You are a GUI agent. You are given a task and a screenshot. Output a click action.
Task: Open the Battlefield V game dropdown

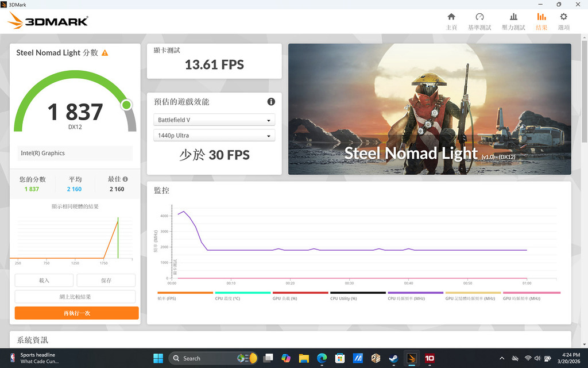(214, 120)
